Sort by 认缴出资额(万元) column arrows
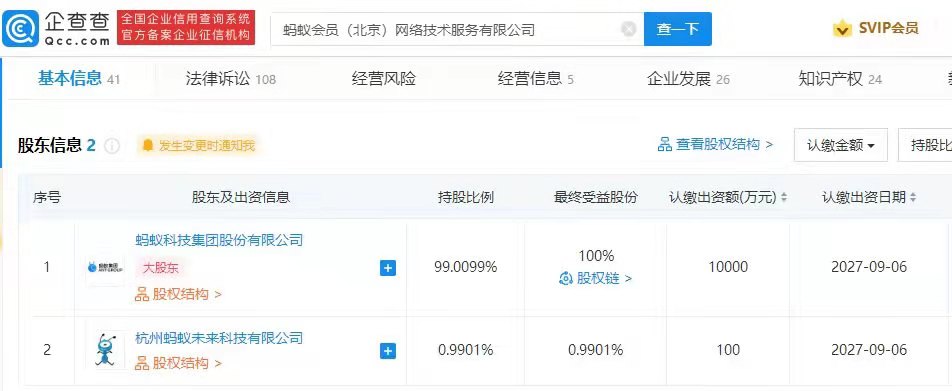 [x=784, y=197]
